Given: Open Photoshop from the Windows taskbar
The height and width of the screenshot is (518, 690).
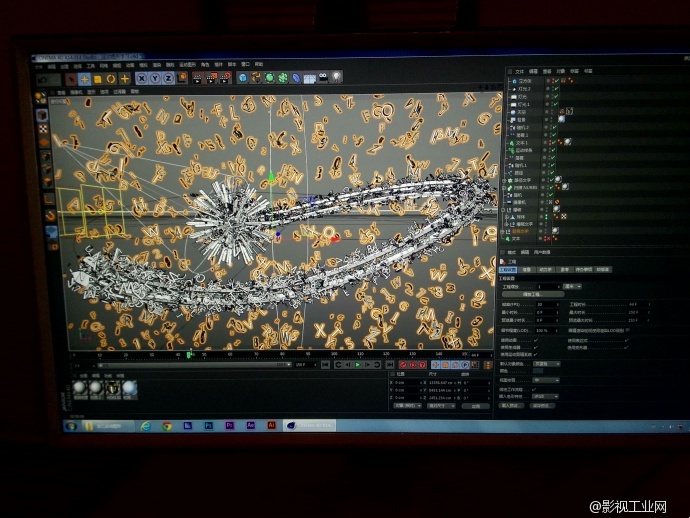Looking at the screenshot, I should click(x=208, y=425).
